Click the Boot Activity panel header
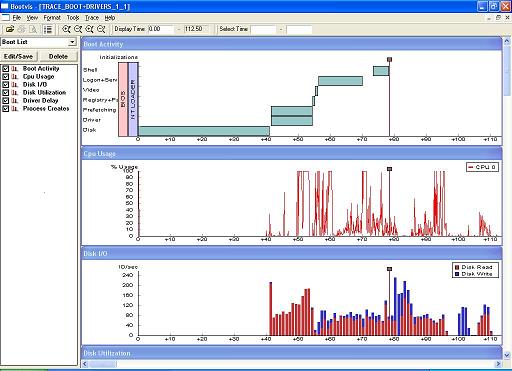The image size is (512, 371). coord(292,44)
